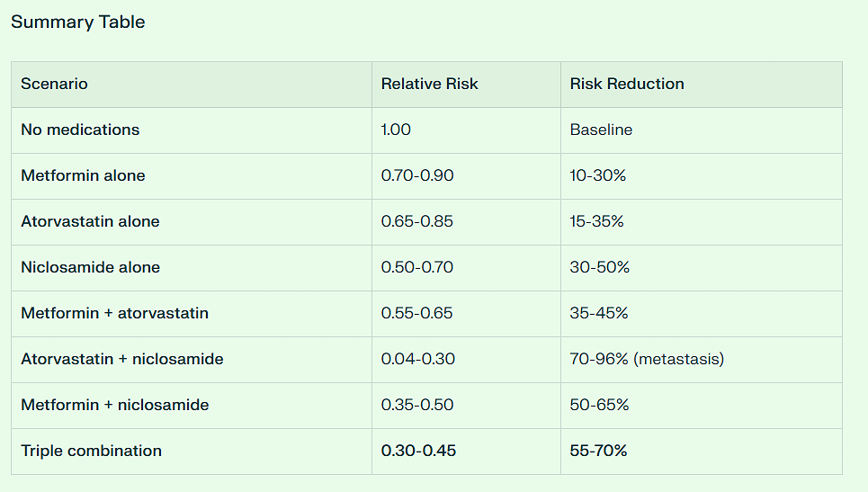
Task: Click the 35-45% risk reduction cell
Action: coord(599,313)
